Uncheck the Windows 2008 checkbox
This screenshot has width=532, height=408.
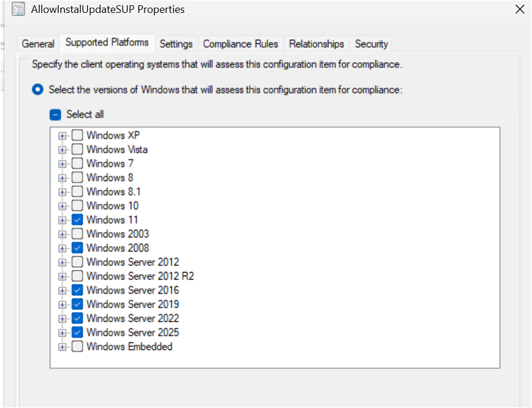77,248
